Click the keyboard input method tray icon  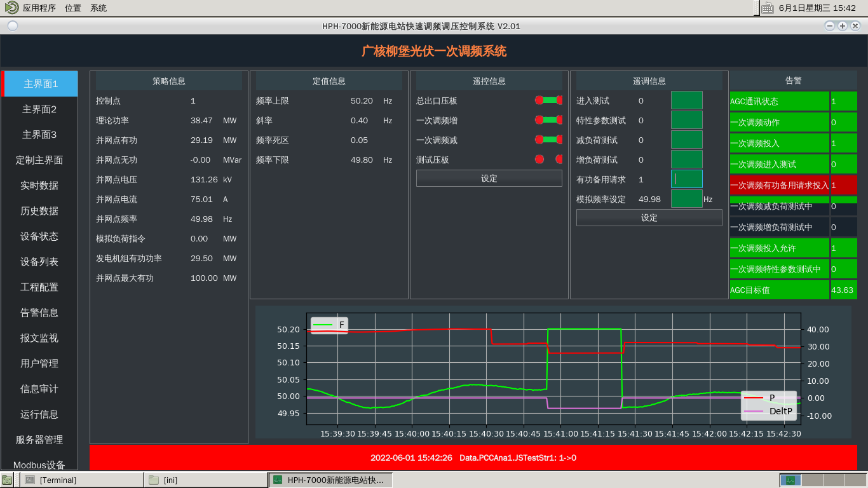click(x=767, y=8)
